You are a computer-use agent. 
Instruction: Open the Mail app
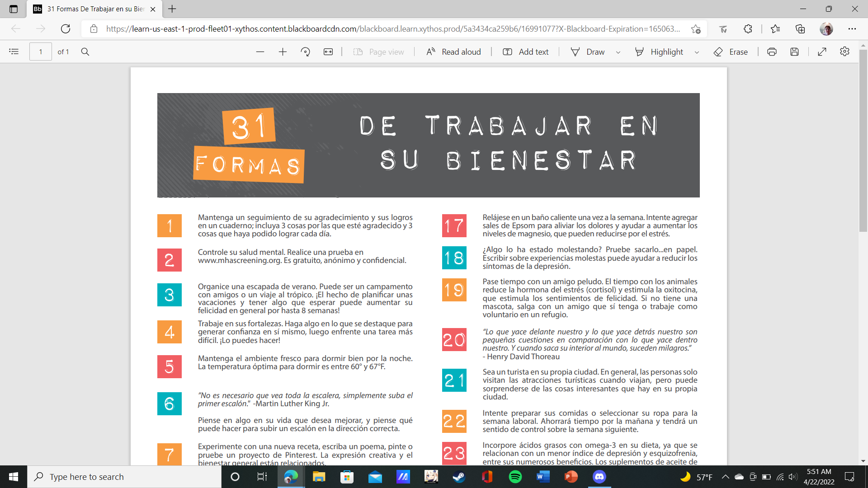point(375,477)
